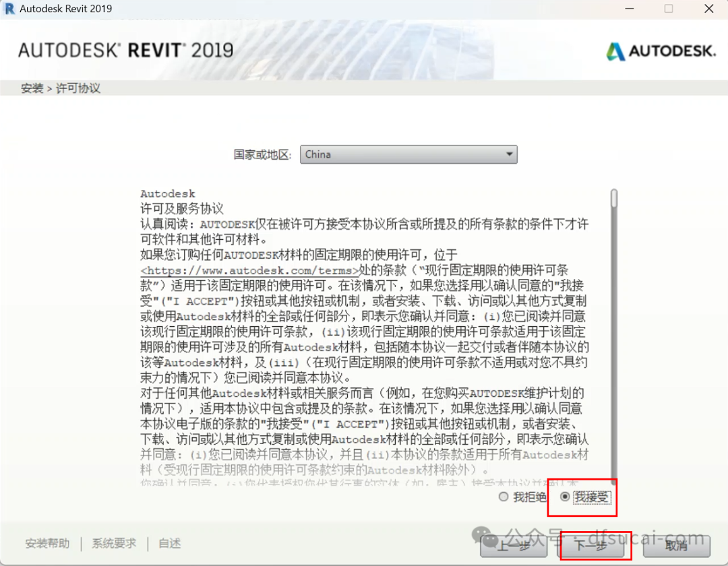Click the Autodesk logo
This screenshot has height=566, width=728.
point(659,51)
